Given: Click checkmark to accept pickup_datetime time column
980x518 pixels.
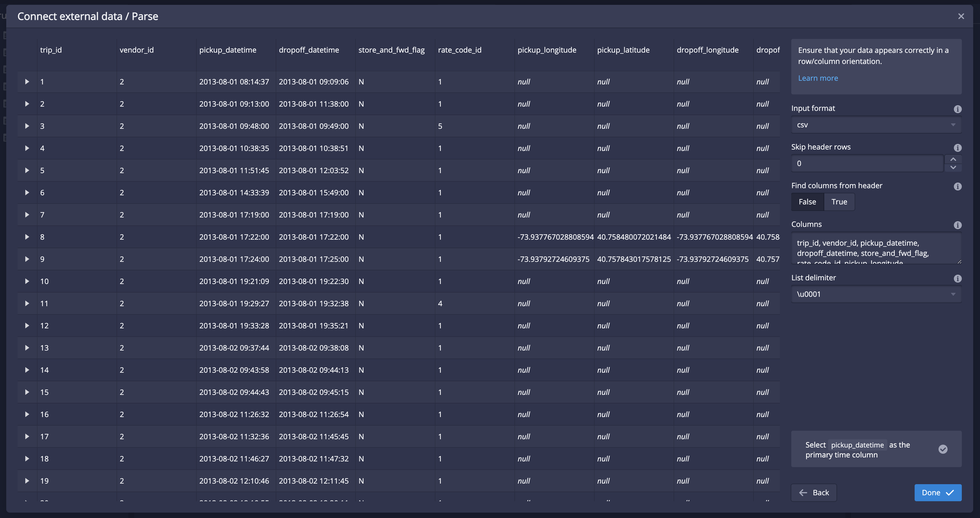Looking at the screenshot, I should click(x=943, y=449).
